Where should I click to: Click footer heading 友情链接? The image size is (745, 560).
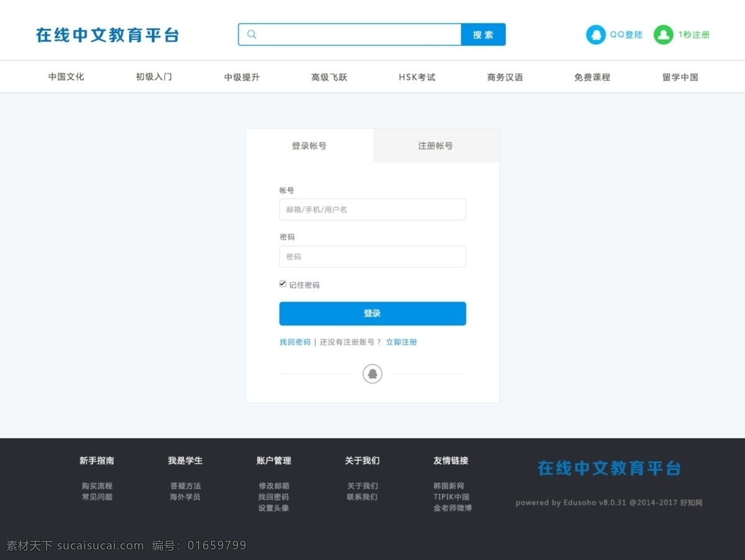[451, 461]
